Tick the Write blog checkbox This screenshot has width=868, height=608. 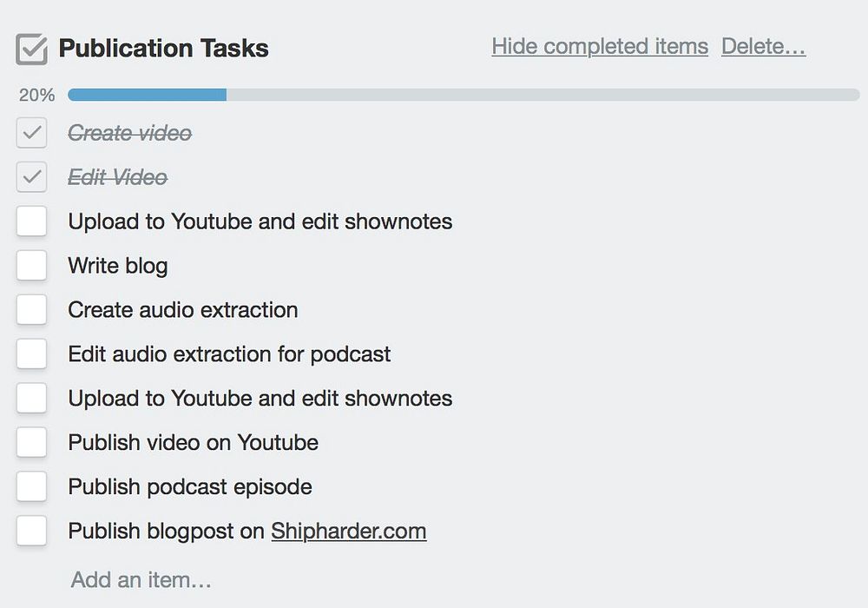point(31,266)
